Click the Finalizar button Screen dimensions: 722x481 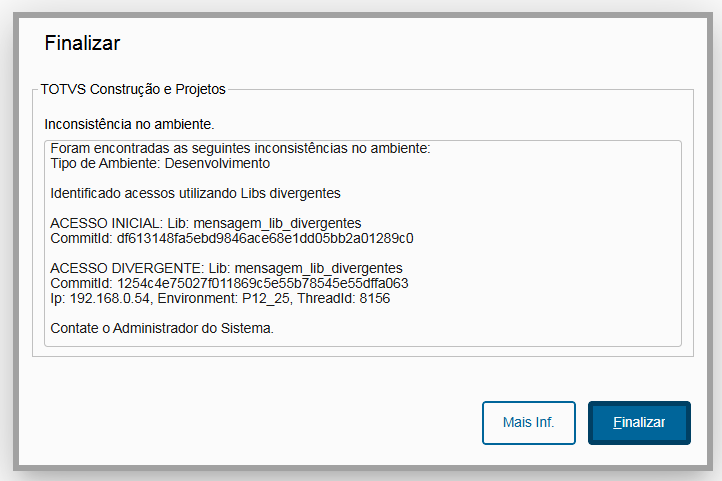tap(639, 423)
